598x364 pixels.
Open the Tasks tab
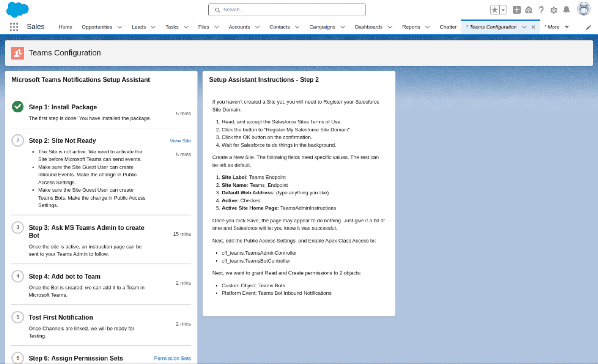[172, 27]
